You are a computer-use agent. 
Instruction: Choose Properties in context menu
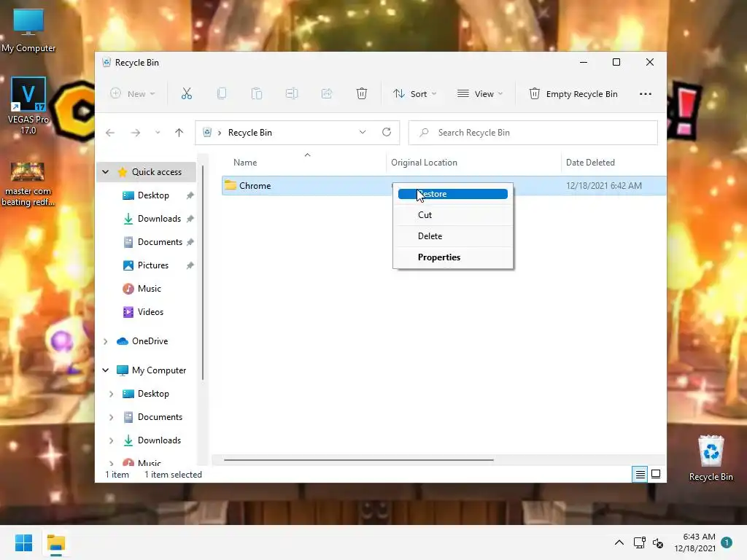tap(452, 257)
